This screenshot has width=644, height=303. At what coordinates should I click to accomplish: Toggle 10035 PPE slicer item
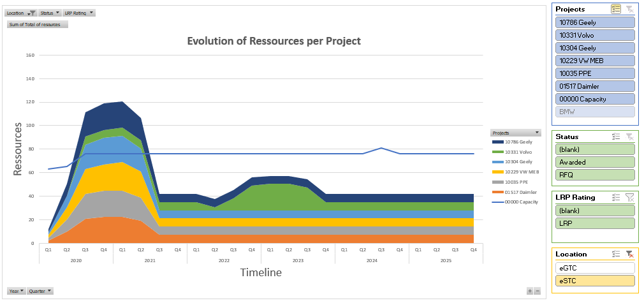coord(595,73)
